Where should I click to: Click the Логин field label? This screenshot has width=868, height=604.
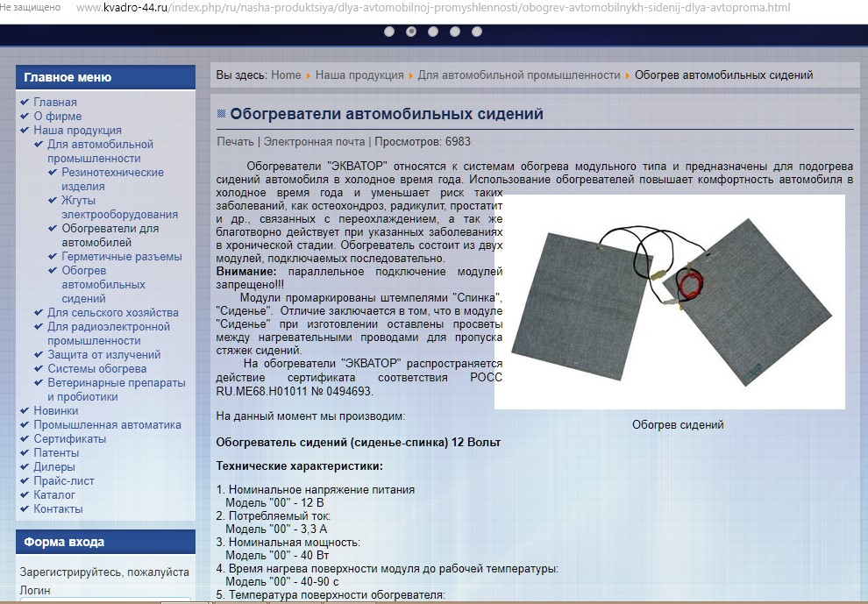(x=35, y=590)
